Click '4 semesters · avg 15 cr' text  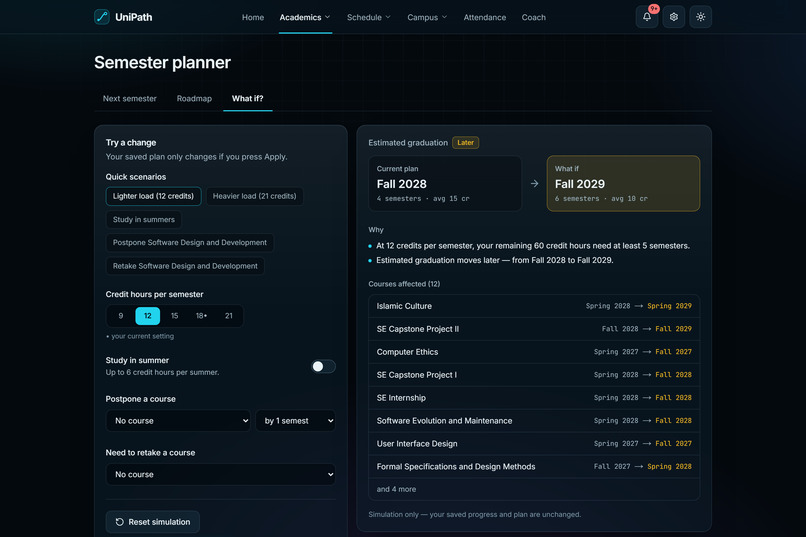[423, 198]
